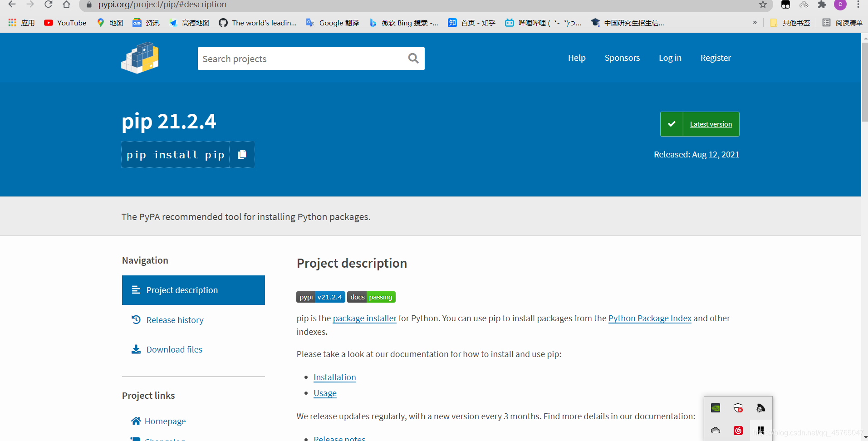Click the pypi v21.2.4 badge
This screenshot has height=441, width=868.
(321, 297)
